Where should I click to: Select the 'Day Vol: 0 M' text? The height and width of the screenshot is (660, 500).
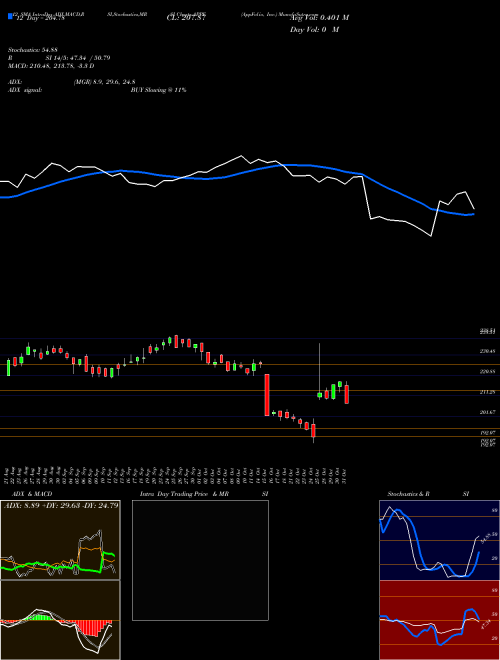[314, 29]
